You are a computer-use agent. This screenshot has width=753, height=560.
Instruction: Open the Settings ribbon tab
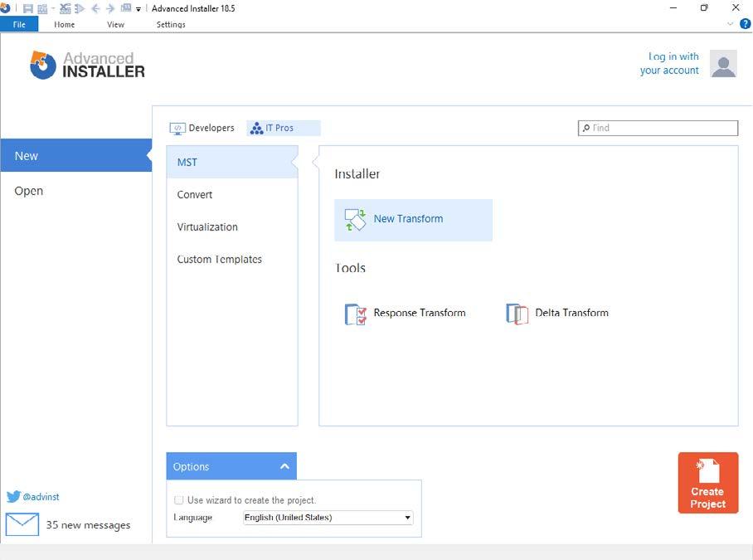(x=171, y=25)
